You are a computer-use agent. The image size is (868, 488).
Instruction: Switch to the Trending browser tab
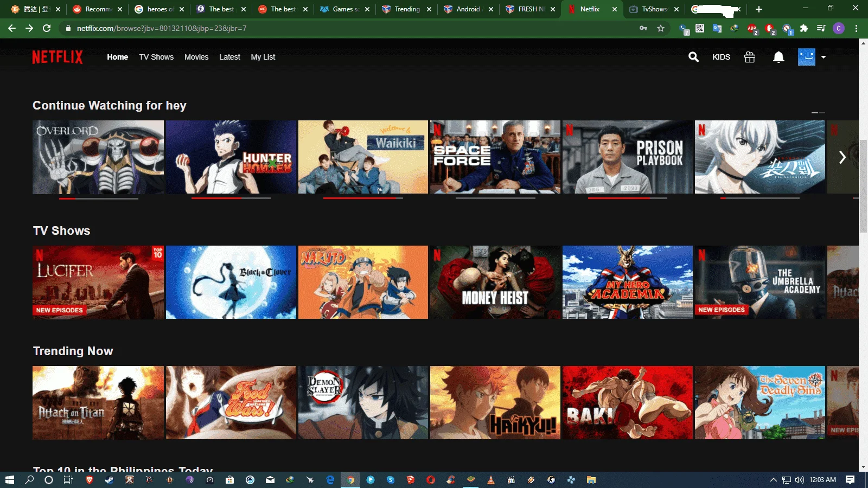(407, 9)
